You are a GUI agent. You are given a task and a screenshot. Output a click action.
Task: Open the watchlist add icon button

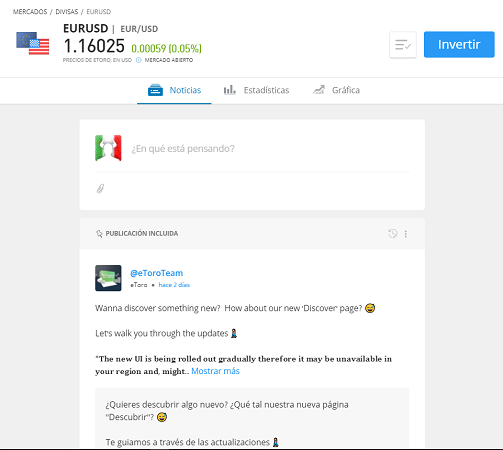403,45
